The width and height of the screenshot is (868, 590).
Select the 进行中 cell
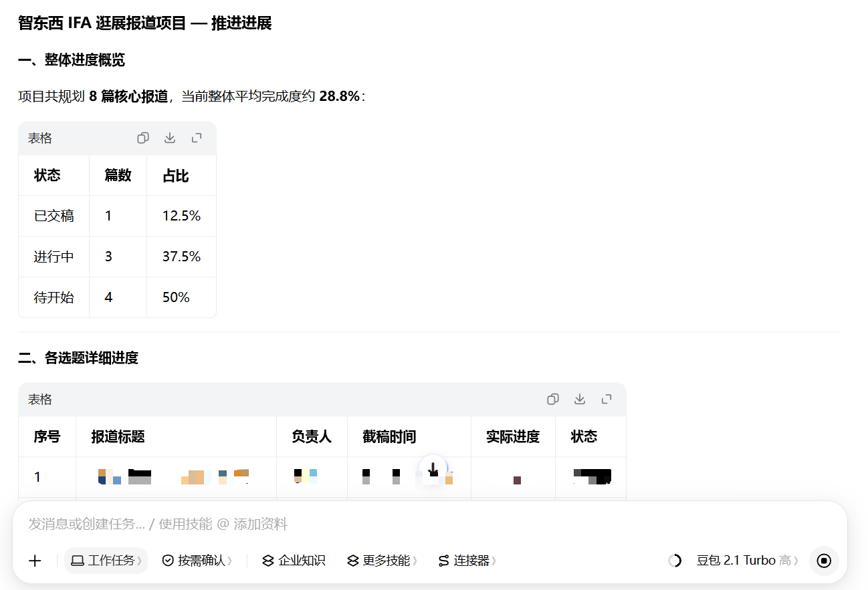(54, 257)
